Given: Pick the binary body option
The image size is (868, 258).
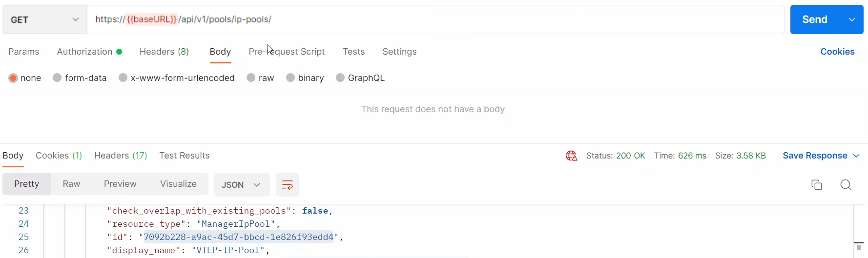Looking at the screenshot, I should point(290,78).
